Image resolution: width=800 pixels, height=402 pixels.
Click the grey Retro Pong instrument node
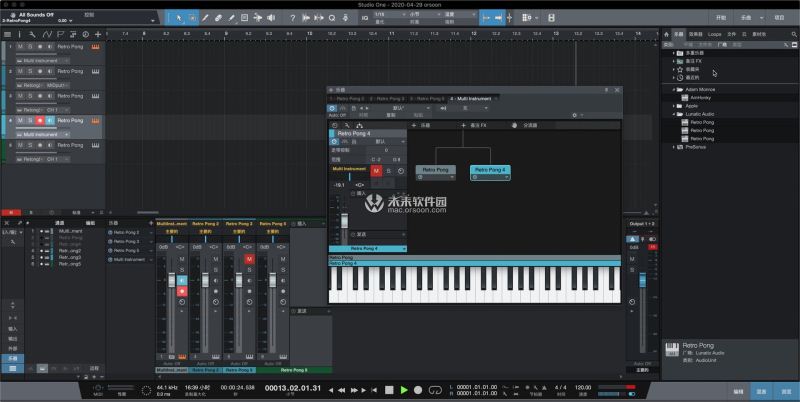pyautogui.click(x=436, y=170)
